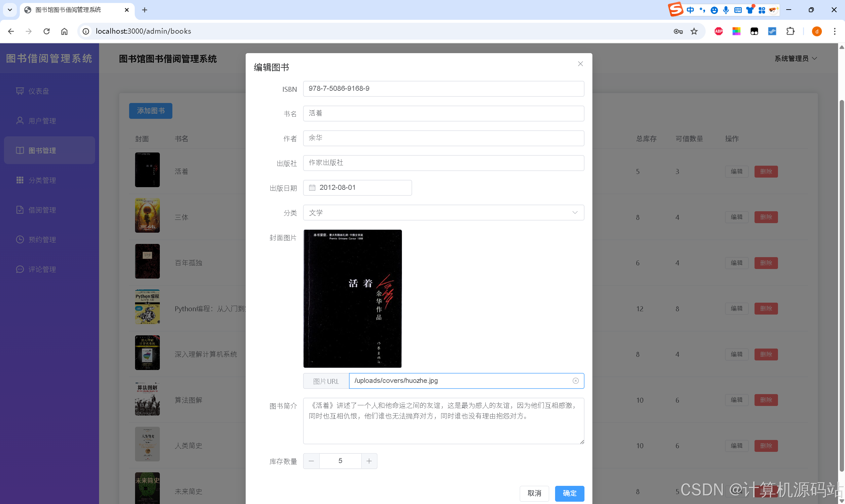Click the AdBlock Plus extension icon
This screenshot has width=845, height=504.
[718, 31]
